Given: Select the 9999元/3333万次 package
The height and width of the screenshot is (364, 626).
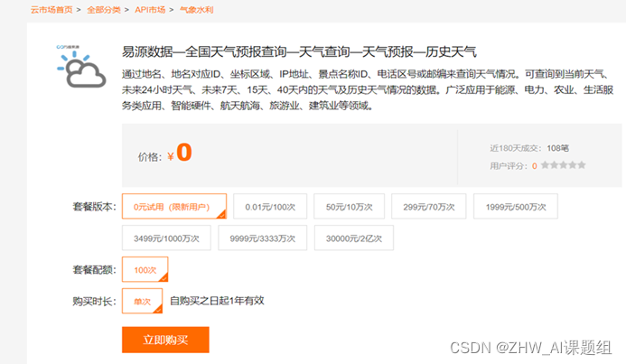Looking at the screenshot, I should 262,238.
